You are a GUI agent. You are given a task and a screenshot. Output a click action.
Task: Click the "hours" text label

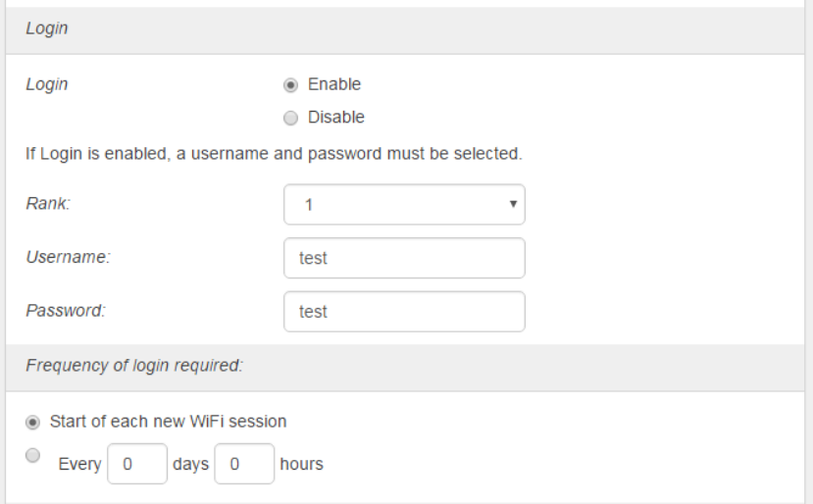coord(301,464)
